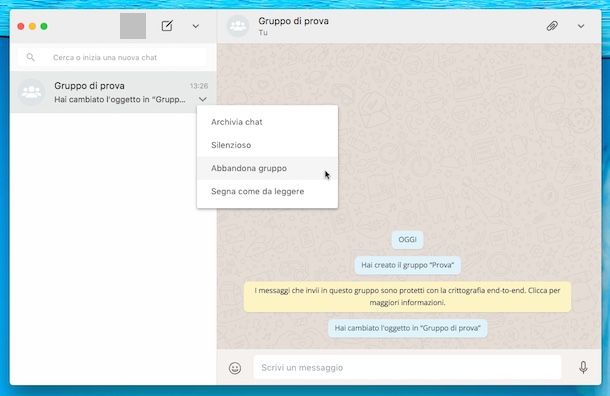Image resolution: width=610 pixels, height=396 pixels.
Task: Choose Archivia chat from context menu
Action: click(x=267, y=122)
